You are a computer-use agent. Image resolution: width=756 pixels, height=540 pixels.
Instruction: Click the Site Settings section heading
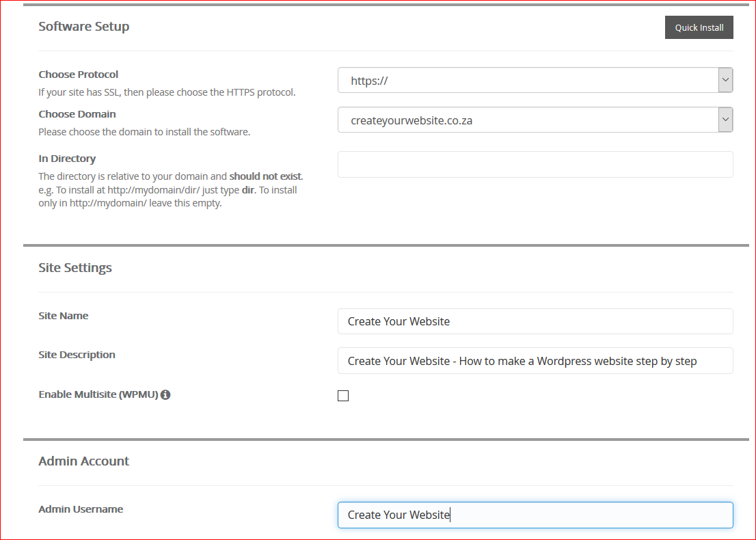tap(75, 267)
